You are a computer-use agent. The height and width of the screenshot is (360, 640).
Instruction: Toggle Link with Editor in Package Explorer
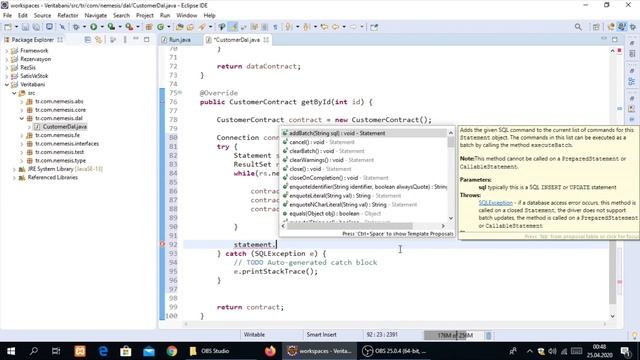coord(98,40)
